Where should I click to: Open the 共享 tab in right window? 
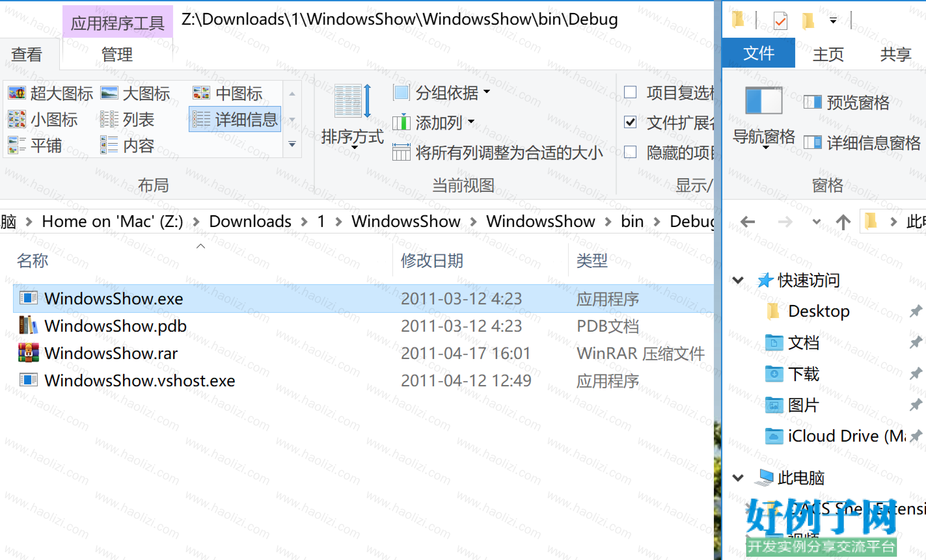pyautogui.click(x=895, y=54)
